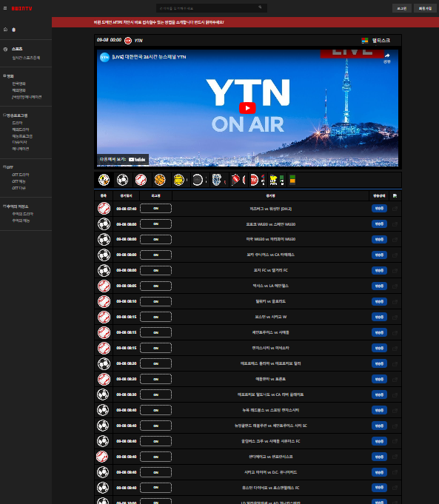This screenshot has width=439, height=504.
Task: Click the baseball icon in the 08:40 baseball row
Action: click(102, 457)
